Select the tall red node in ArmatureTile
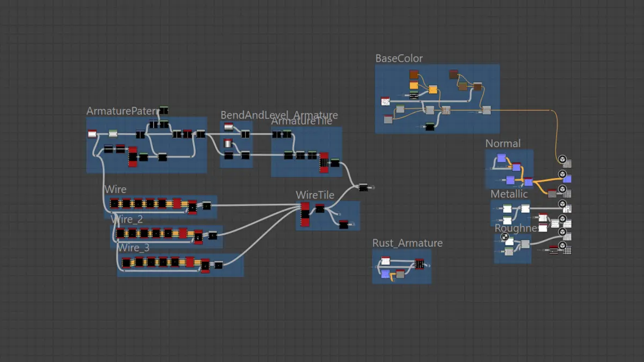 [324, 162]
